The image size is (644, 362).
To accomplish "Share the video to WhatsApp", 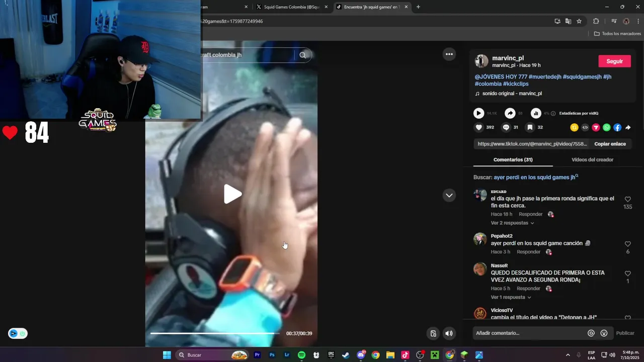I will [x=607, y=128].
